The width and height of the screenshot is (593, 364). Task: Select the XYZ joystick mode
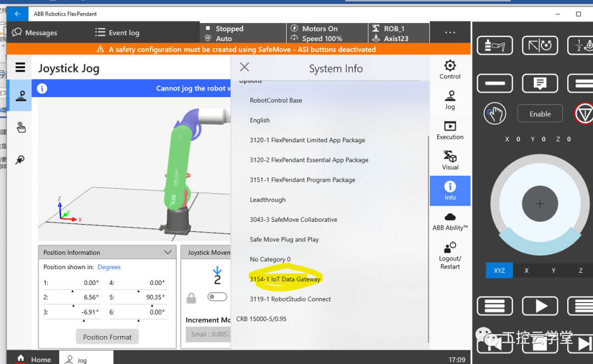(x=499, y=270)
